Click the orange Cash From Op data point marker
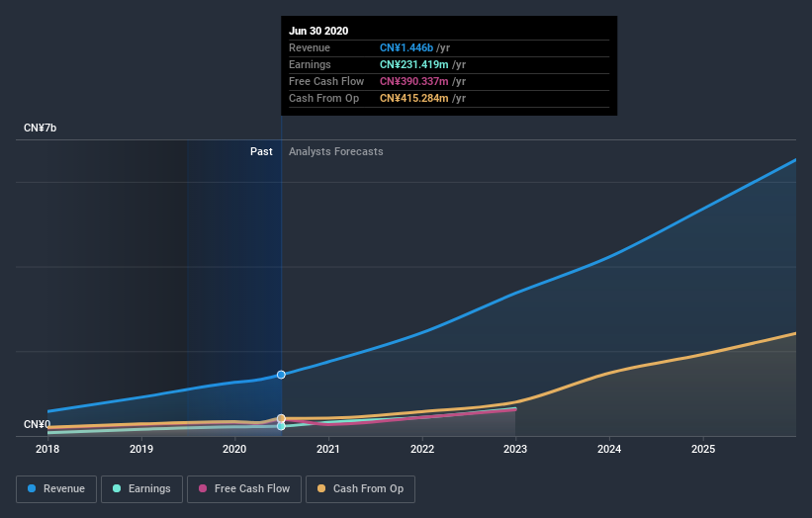 pos(281,418)
